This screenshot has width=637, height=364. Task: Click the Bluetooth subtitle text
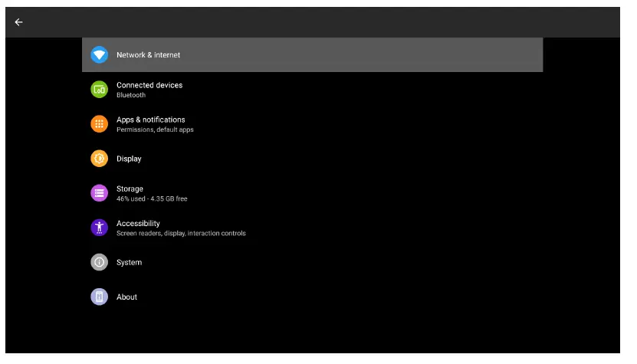point(131,95)
